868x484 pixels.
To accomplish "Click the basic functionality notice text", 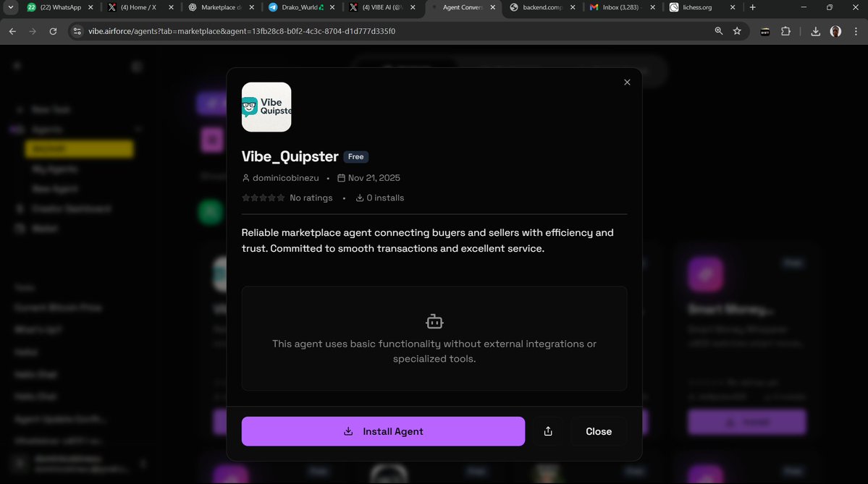I will 434,351.
